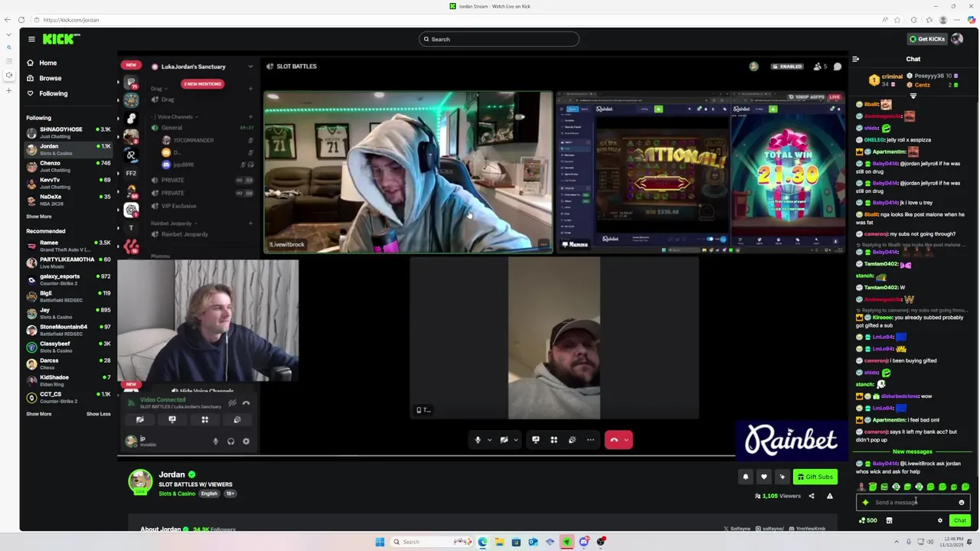This screenshot has width=980, height=551.
Task: Reload the page in the browser
Action: pyautogui.click(x=21, y=20)
